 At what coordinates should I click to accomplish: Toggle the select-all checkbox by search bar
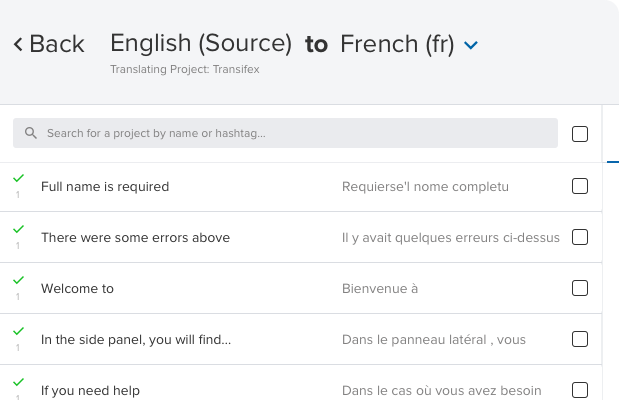[x=580, y=134]
